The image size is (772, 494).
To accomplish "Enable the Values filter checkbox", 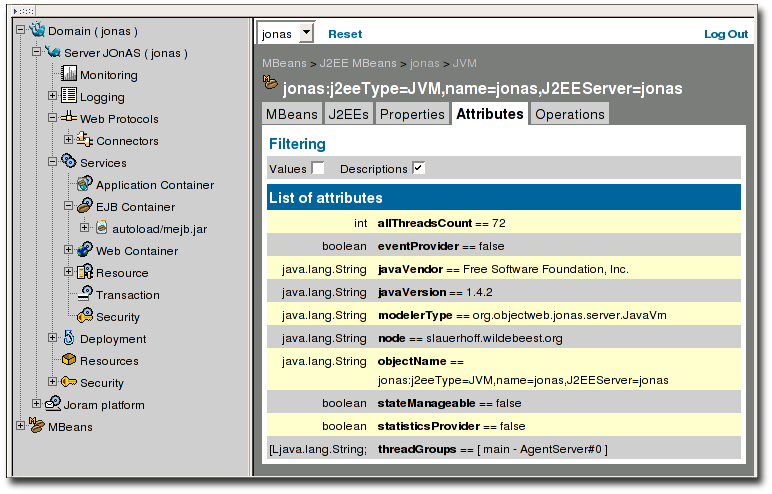I will [x=318, y=168].
